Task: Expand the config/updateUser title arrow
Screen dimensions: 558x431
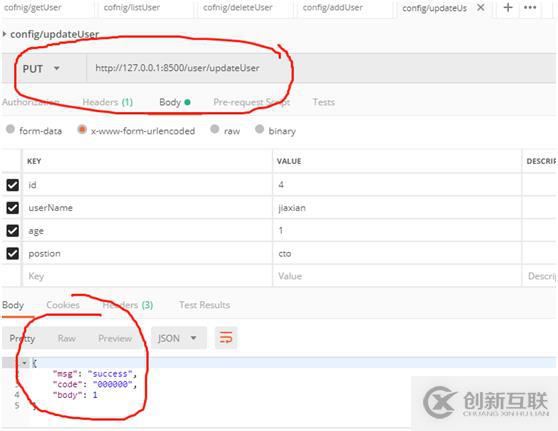Action: 4,34
